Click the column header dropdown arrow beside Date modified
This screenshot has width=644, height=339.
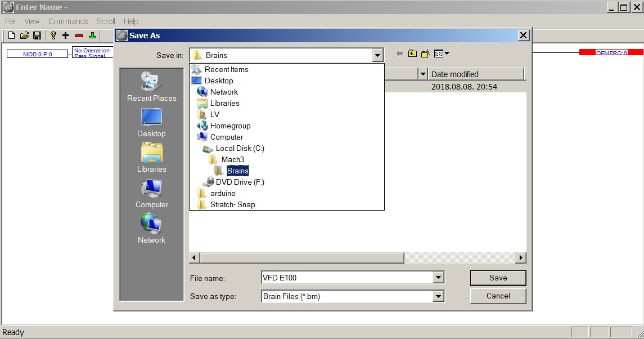[x=422, y=74]
